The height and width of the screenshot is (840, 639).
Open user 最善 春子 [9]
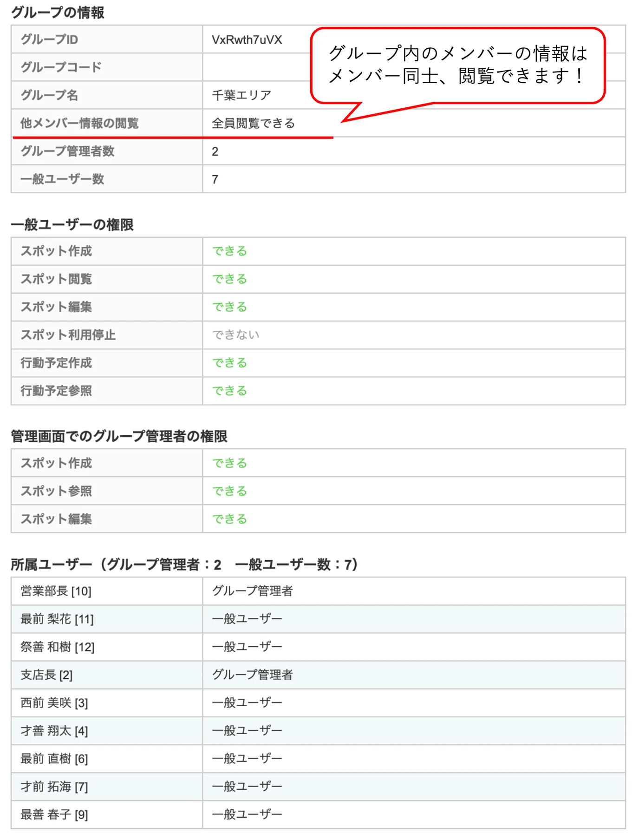point(54,814)
